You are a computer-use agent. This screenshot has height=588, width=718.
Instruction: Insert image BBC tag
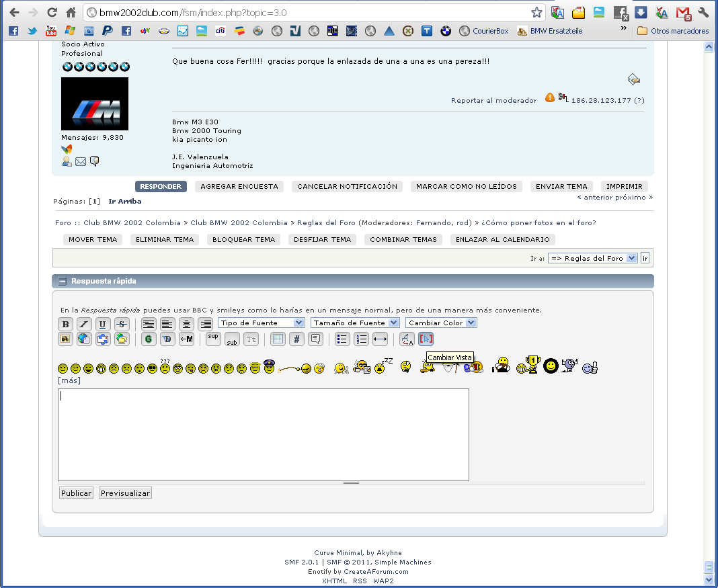65,339
